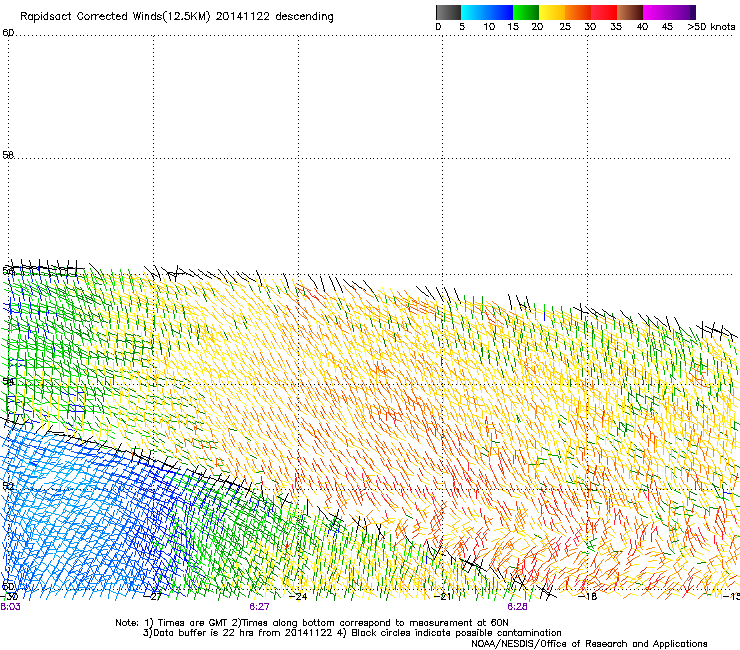Pick the red 30–35 knots legend segment
The image size is (740, 650).
click(x=604, y=12)
